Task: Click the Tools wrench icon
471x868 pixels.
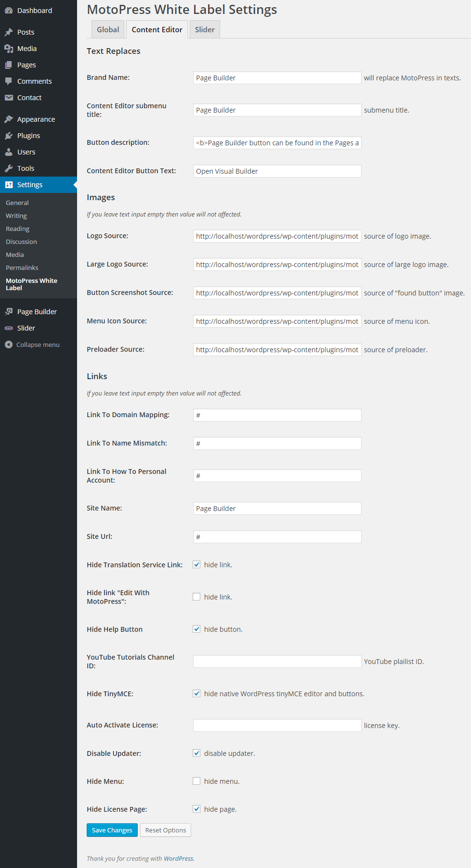Action: [9, 168]
